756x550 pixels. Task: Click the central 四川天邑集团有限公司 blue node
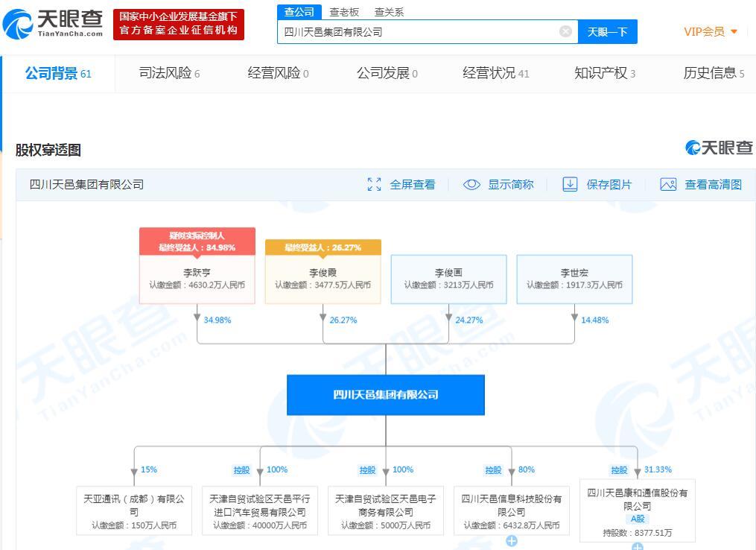coord(386,395)
